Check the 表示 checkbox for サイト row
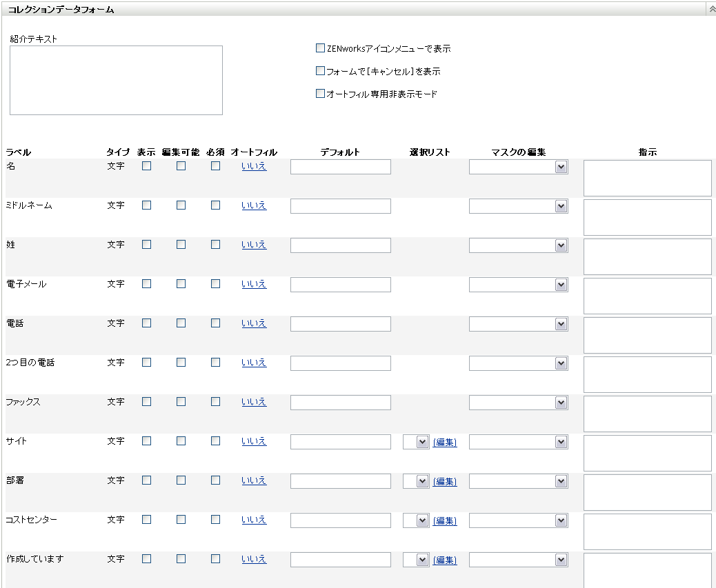This screenshot has height=588, width=716. [x=146, y=441]
